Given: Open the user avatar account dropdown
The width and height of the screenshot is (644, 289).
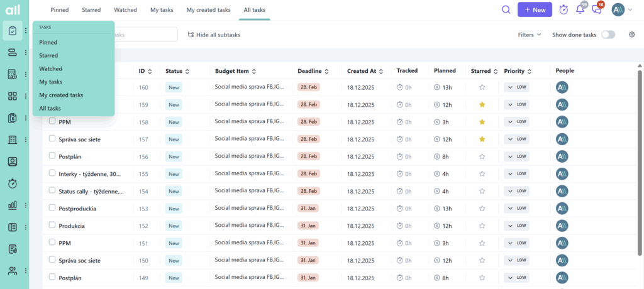Looking at the screenshot, I should pos(621,10).
